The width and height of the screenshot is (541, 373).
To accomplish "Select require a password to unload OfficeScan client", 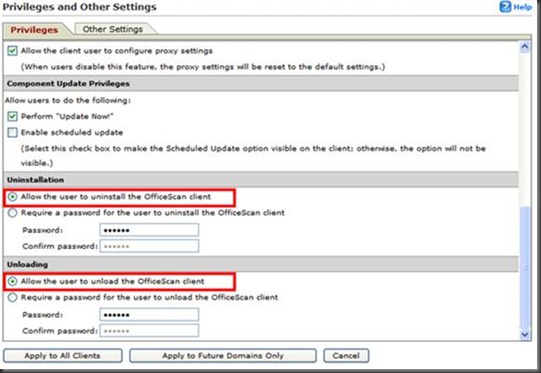I will pyautogui.click(x=12, y=297).
